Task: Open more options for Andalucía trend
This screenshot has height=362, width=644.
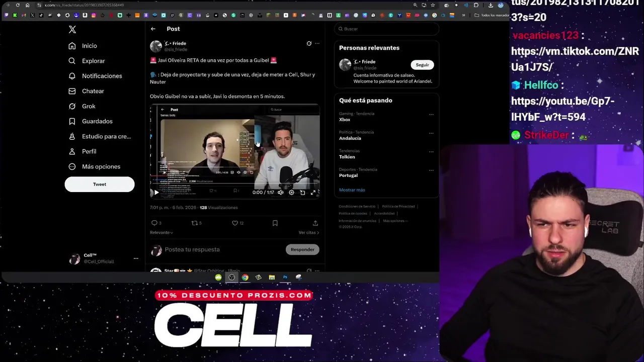Action: point(431,133)
